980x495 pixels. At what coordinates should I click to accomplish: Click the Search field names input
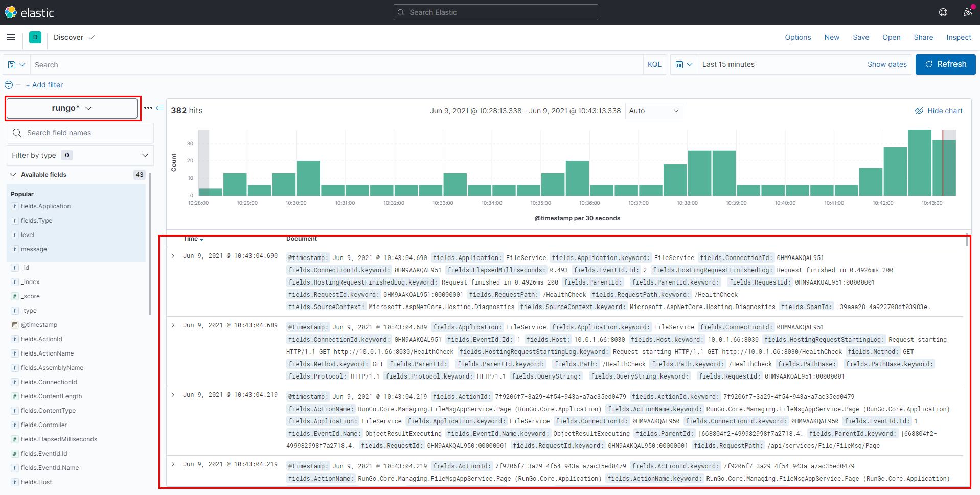(x=80, y=132)
